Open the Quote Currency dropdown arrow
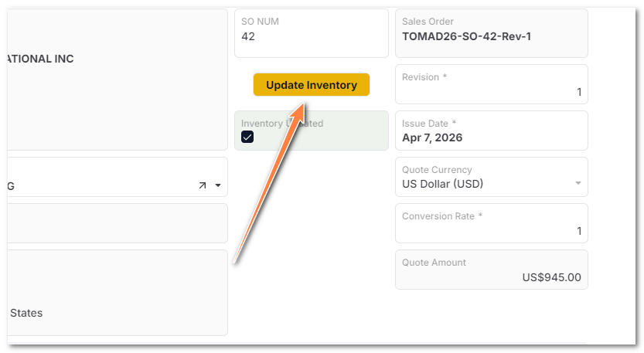This screenshot has height=353, width=644. point(578,183)
